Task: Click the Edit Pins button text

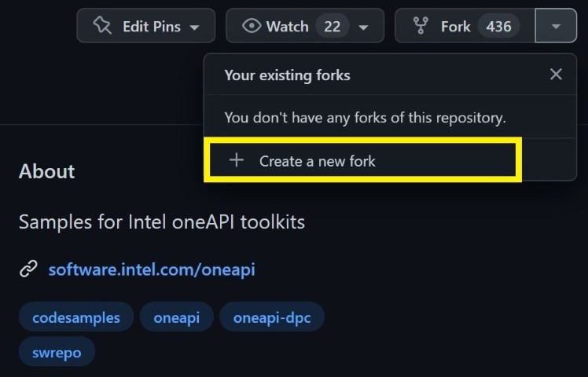Action: [152, 27]
